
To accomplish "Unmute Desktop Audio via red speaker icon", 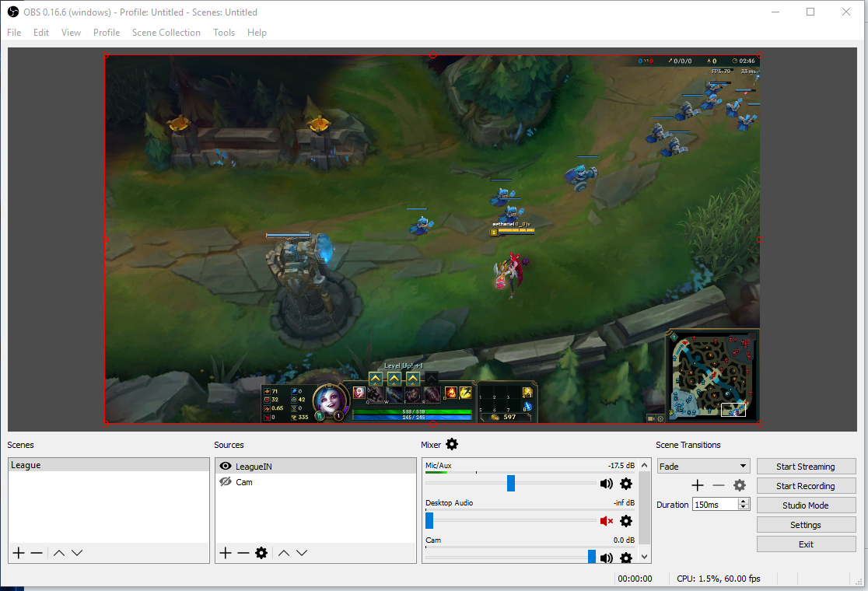I will (607, 521).
